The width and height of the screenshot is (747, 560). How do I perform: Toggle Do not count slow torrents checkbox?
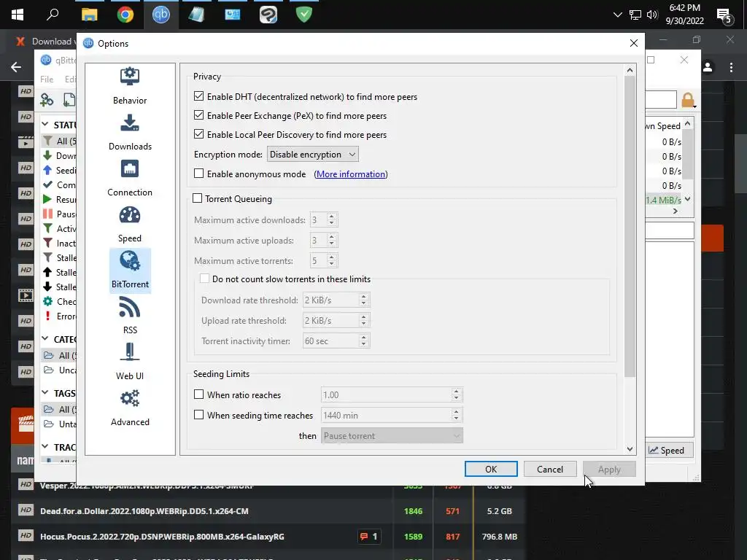(x=204, y=279)
